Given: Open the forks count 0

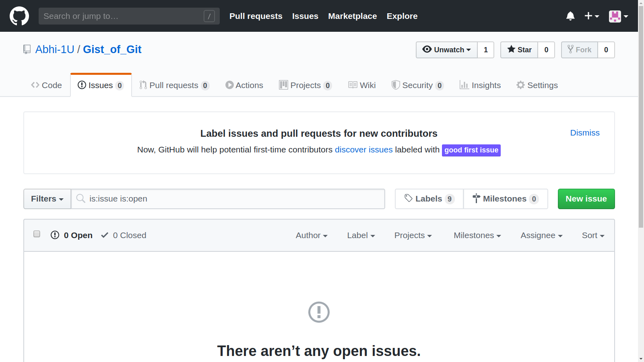Looking at the screenshot, I should click(x=606, y=50).
